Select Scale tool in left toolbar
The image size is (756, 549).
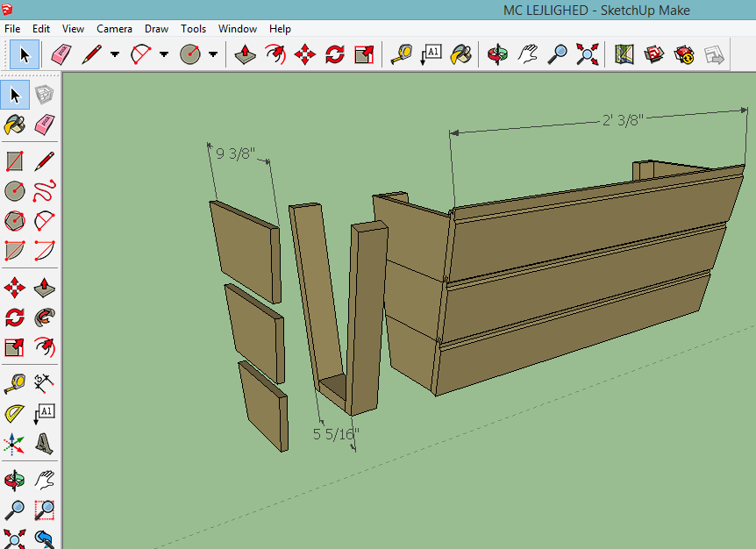coord(14,347)
